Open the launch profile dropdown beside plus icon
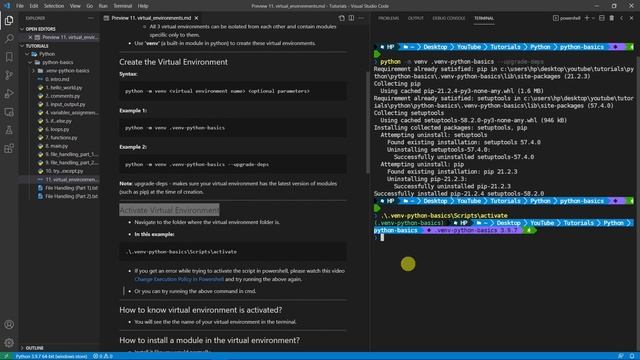Screen dimensions: 640x360 coord(593,18)
